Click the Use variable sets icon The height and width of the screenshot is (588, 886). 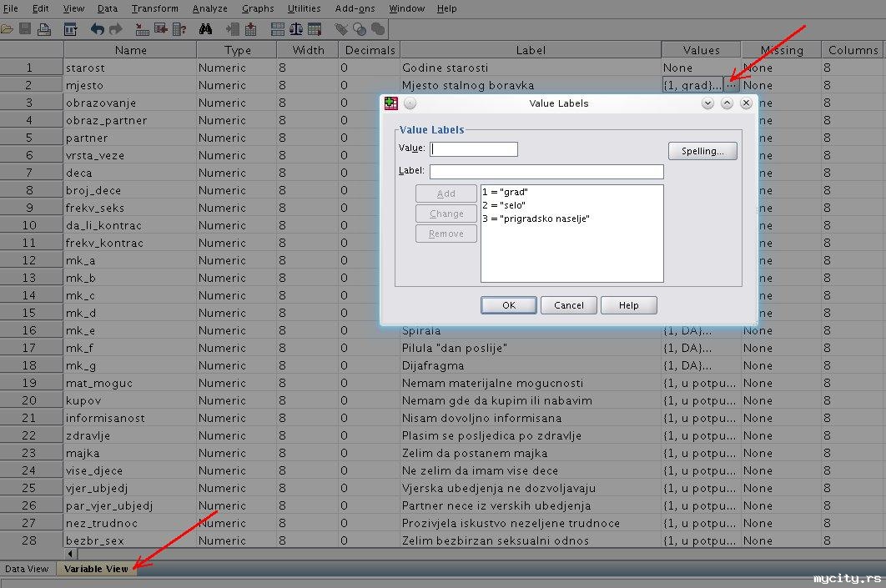point(360,29)
